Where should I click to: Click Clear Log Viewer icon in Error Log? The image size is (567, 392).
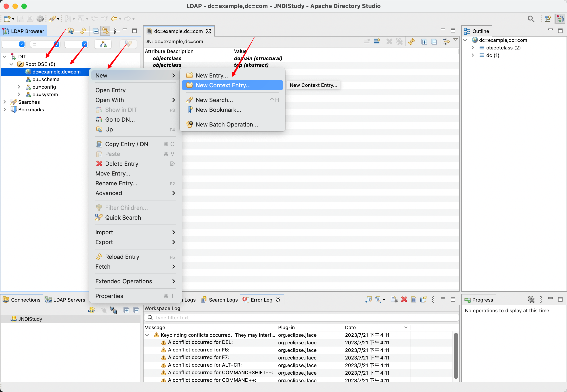(394, 299)
